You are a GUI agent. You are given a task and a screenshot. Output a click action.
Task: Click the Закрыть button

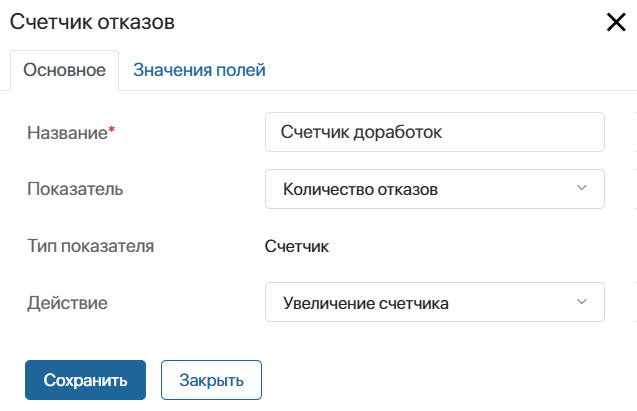click(211, 380)
